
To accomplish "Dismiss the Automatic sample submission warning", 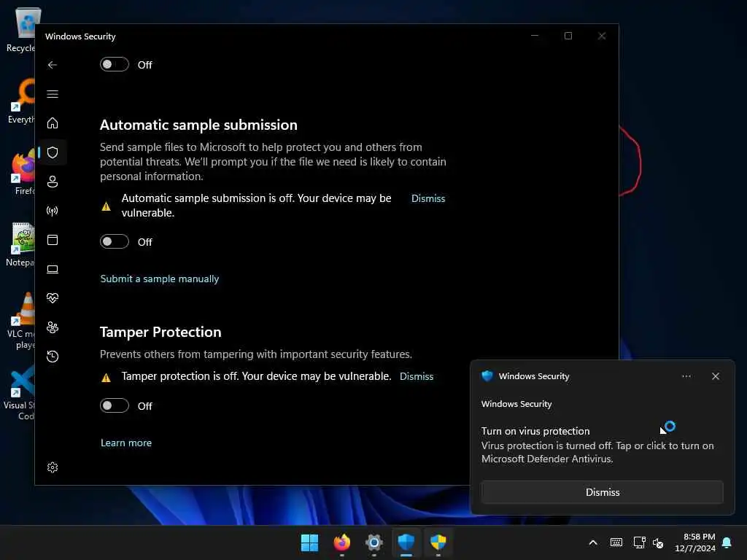I will [427, 198].
